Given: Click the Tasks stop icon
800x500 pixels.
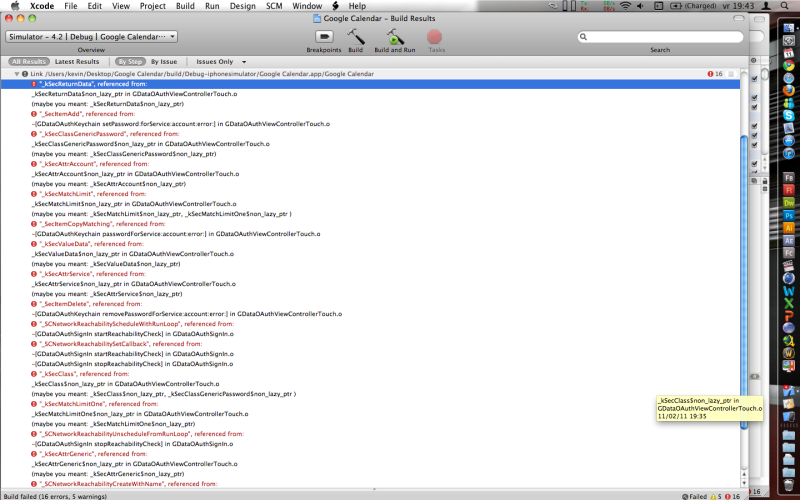Looking at the screenshot, I should 435,36.
